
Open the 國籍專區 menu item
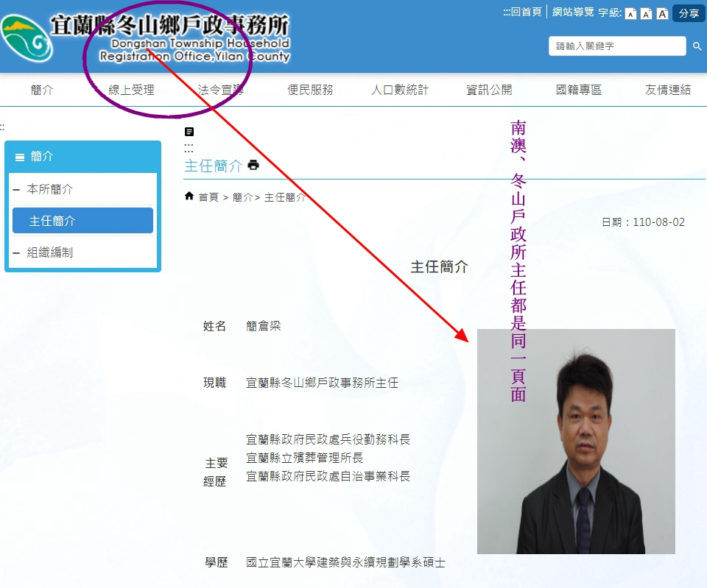578,90
